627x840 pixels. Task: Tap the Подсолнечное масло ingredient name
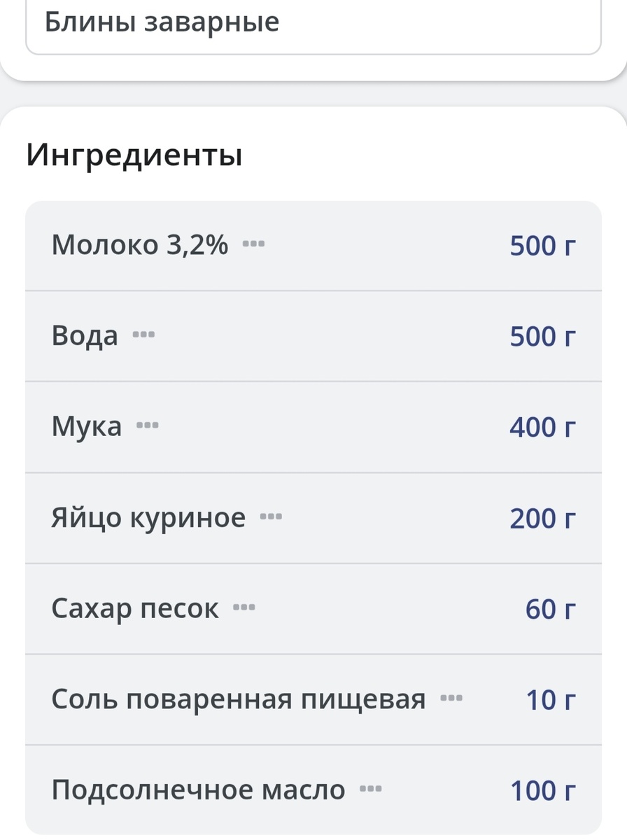click(199, 791)
